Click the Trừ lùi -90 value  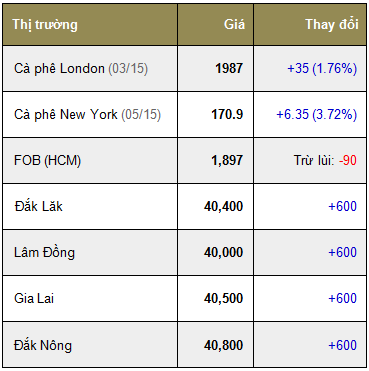point(325,160)
